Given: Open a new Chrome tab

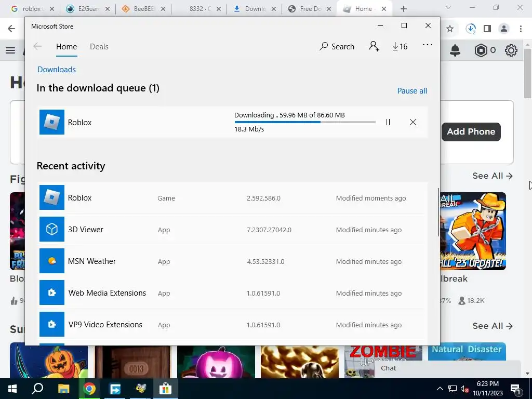Looking at the screenshot, I should 403,9.
